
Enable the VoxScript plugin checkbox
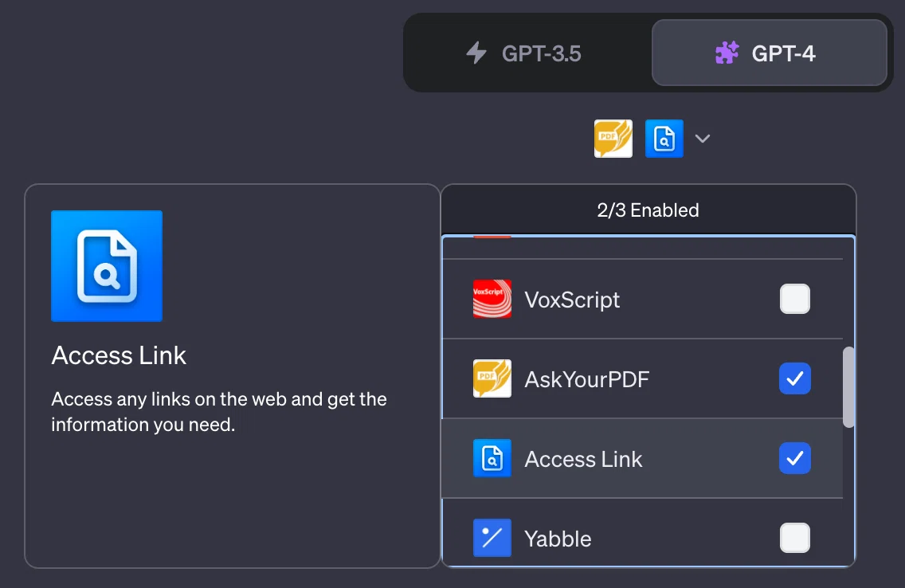[x=795, y=299]
